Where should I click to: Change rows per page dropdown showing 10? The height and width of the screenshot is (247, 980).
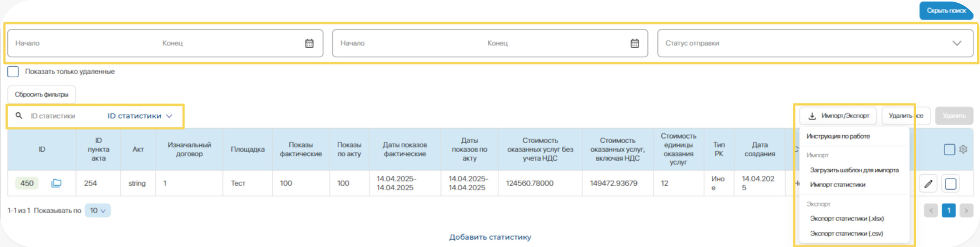coord(98,211)
